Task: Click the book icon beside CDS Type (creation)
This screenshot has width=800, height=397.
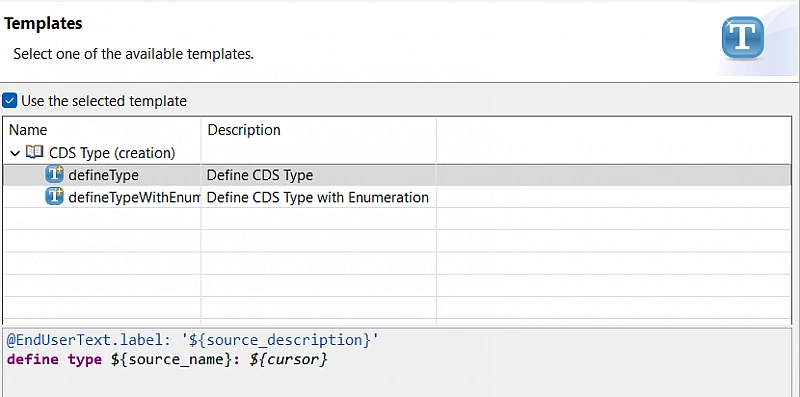Action: tap(34, 152)
